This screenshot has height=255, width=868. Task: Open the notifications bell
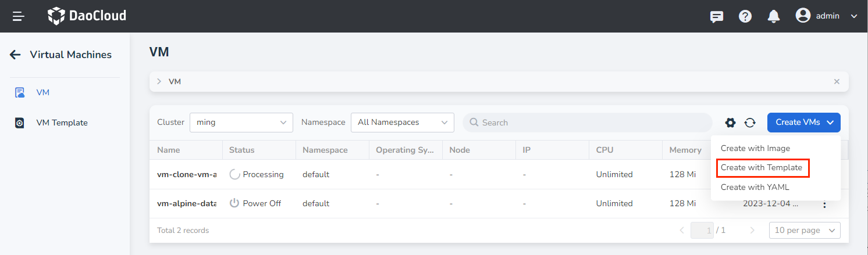774,16
